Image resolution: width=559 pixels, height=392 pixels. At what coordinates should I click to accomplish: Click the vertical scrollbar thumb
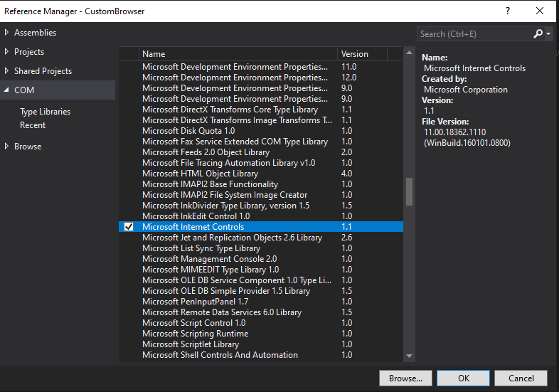point(409,191)
